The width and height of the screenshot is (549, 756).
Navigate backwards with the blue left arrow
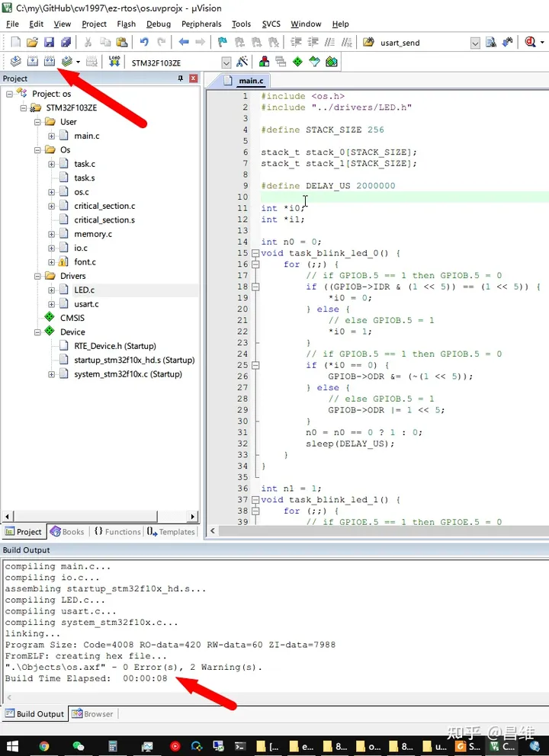click(183, 43)
